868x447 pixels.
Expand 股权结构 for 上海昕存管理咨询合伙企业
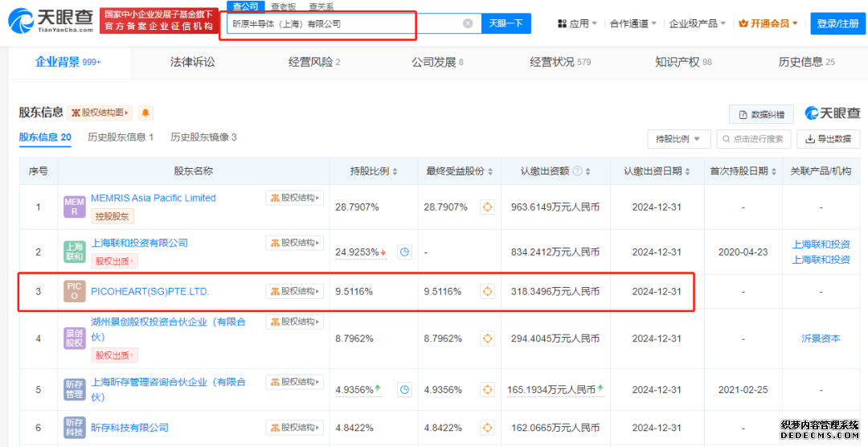pyautogui.click(x=294, y=382)
